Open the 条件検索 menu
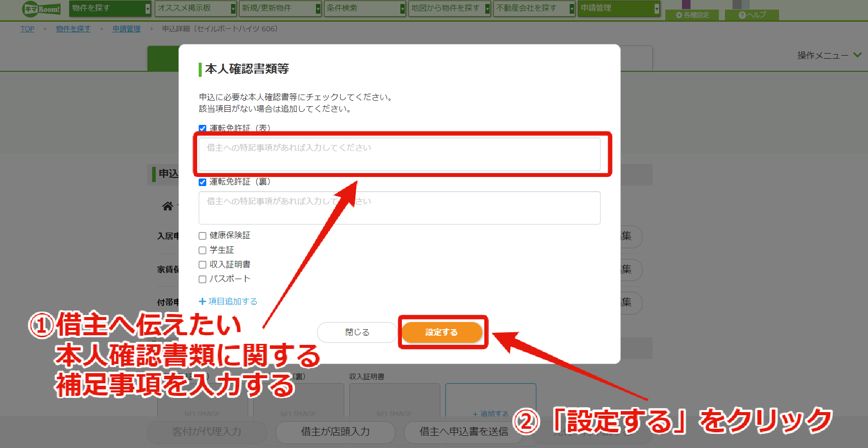The height and width of the screenshot is (448, 868). (365, 8)
